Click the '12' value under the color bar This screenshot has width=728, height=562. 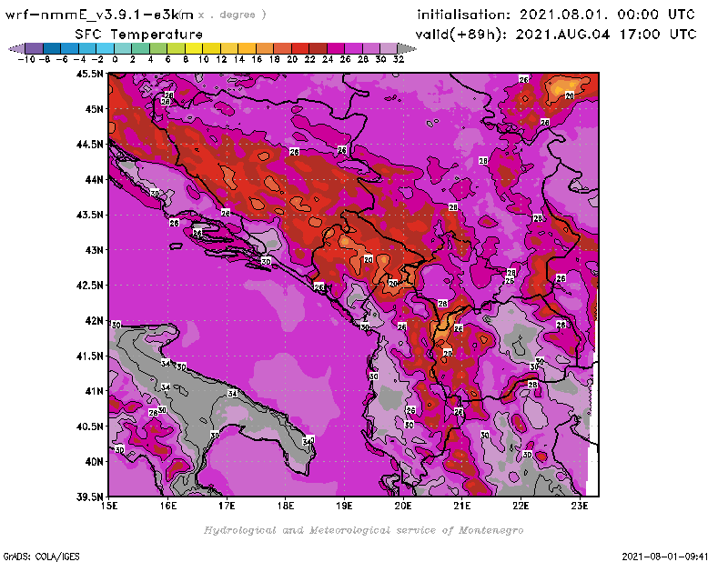221,59
